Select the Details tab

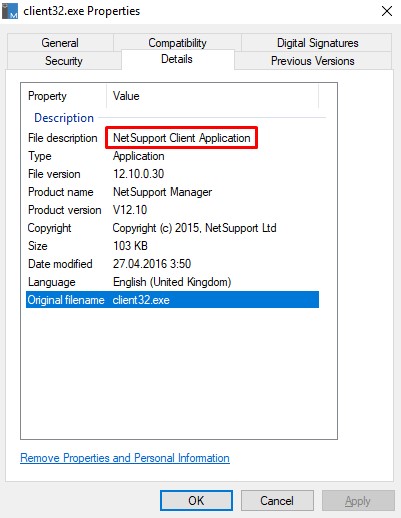coord(177,59)
